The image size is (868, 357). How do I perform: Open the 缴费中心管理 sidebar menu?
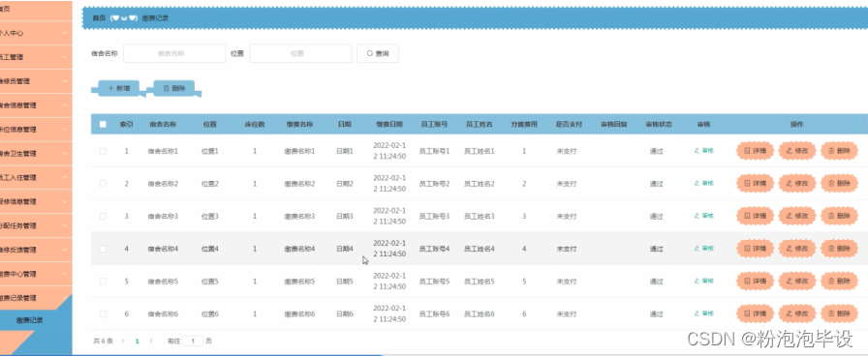point(36,274)
